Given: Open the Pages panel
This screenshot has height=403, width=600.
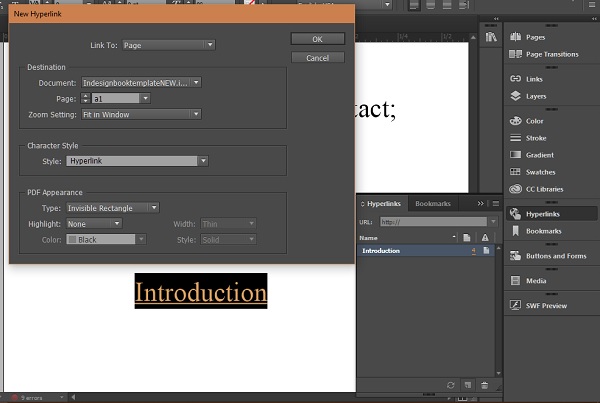Looking at the screenshot, I should point(535,37).
